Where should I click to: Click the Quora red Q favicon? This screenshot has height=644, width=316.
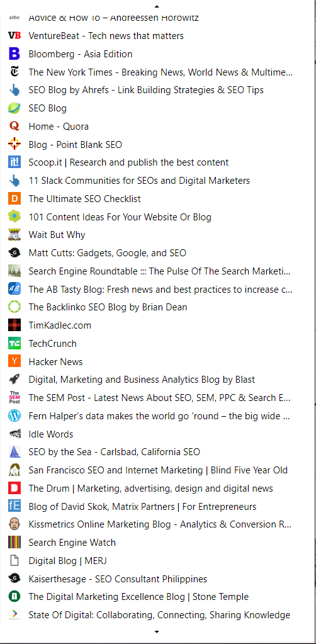14,126
